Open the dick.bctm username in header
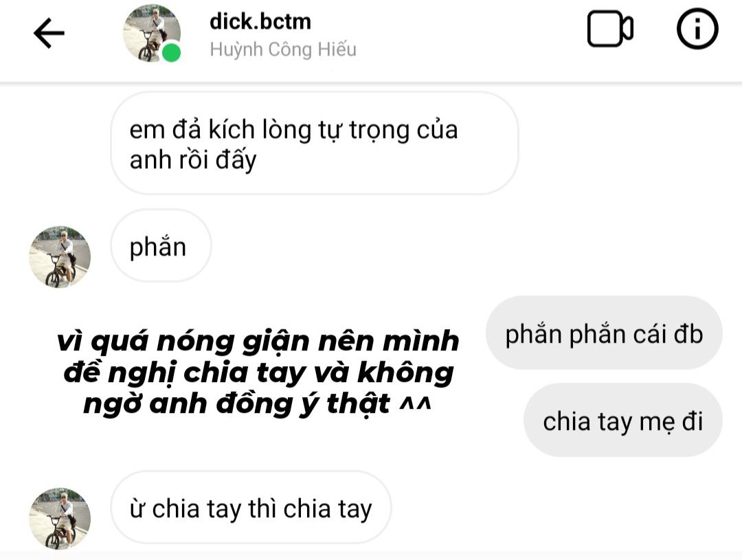 (260, 21)
